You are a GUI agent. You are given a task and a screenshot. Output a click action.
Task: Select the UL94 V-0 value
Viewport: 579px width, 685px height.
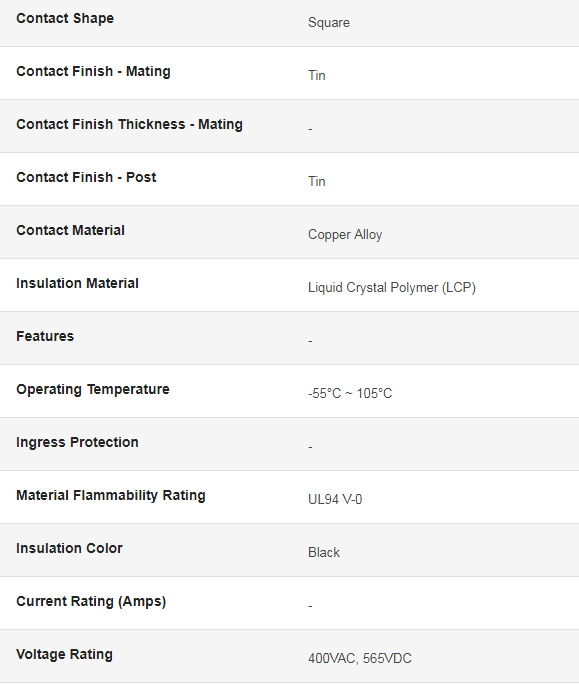click(335, 499)
